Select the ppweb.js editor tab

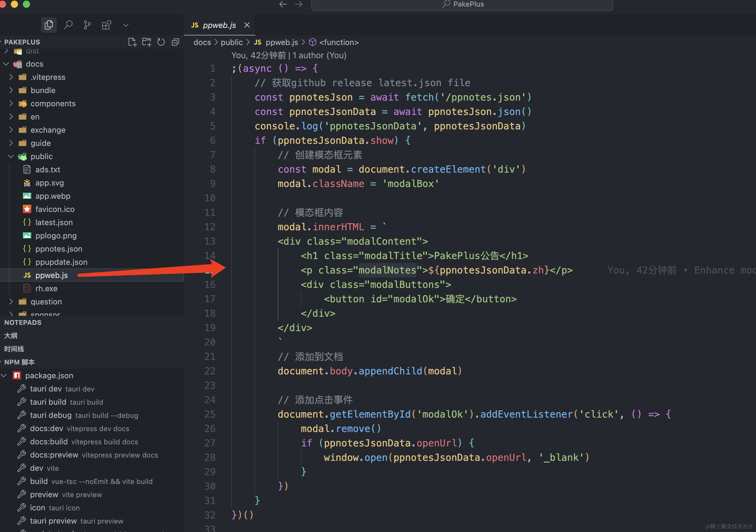tap(219, 25)
